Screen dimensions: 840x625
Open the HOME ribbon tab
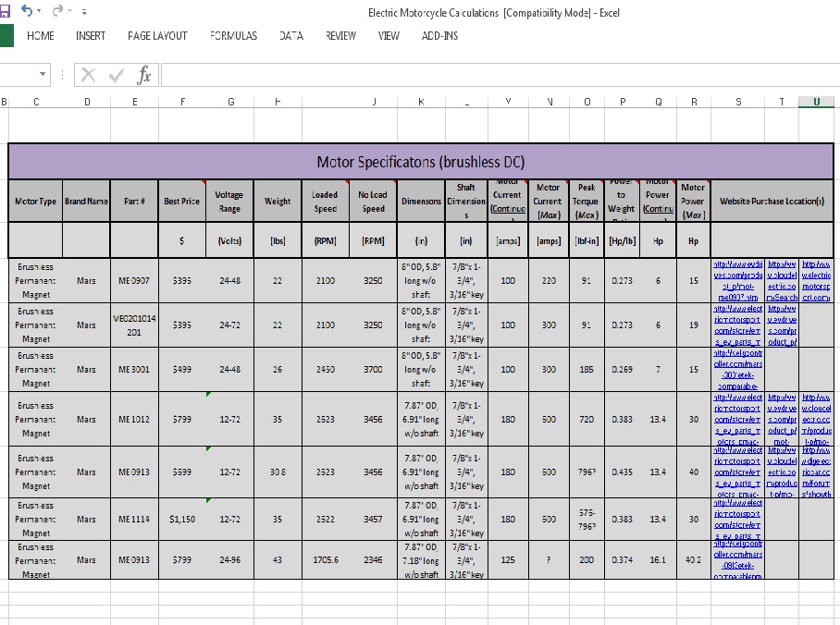(x=41, y=36)
